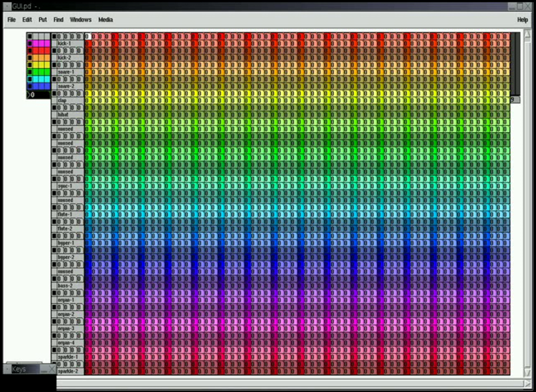This screenshot has height=392, width=536.
Task: Click the flute-1 track label
Action: click(65, 214)
